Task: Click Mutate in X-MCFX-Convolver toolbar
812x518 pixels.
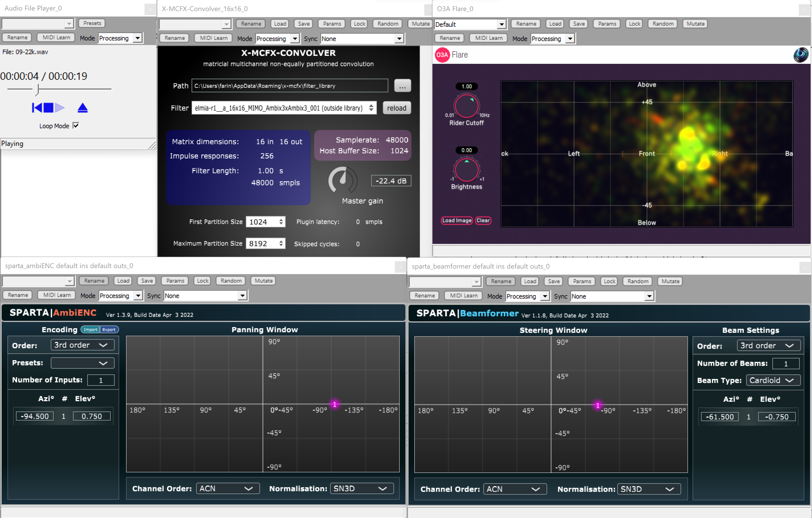Action: click(421, 24)
